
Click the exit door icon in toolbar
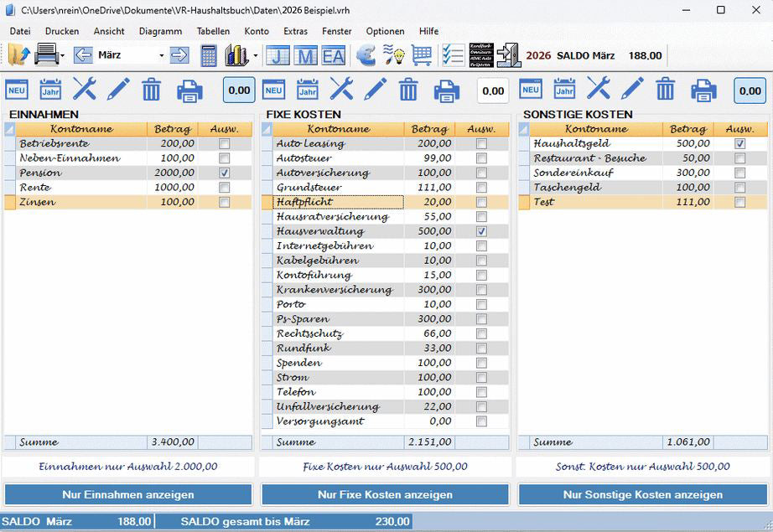[508, 55]
